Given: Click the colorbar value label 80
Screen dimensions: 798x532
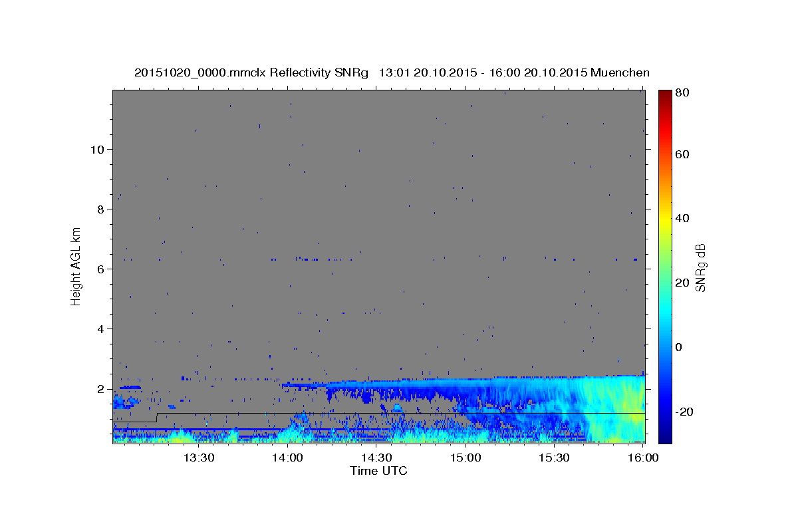Looking at the screenshot, I should click(x=682, y=93).
